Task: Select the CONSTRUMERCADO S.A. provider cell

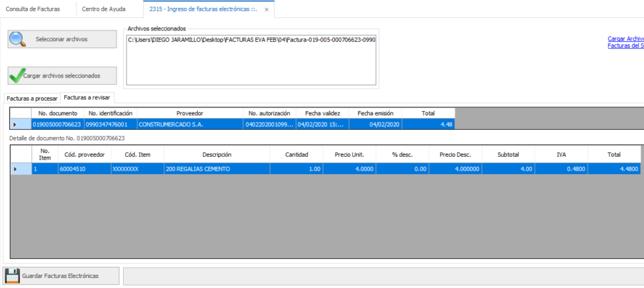Action: point(189,124)
